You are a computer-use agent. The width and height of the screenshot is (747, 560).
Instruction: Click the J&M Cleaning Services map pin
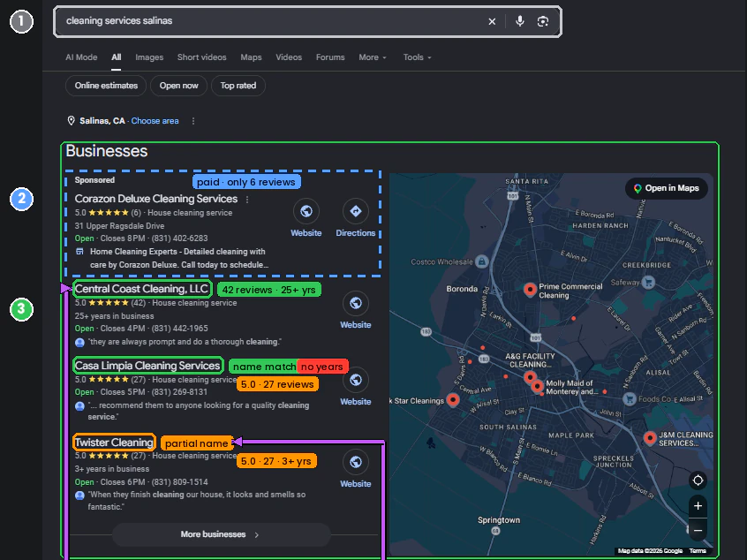coord(650,438)
